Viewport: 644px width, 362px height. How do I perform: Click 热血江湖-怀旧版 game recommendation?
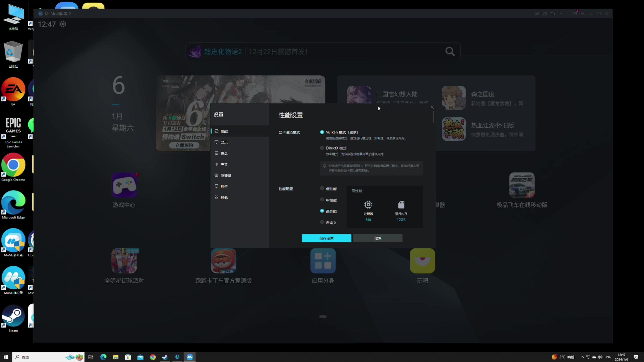(x=485, y=129)
